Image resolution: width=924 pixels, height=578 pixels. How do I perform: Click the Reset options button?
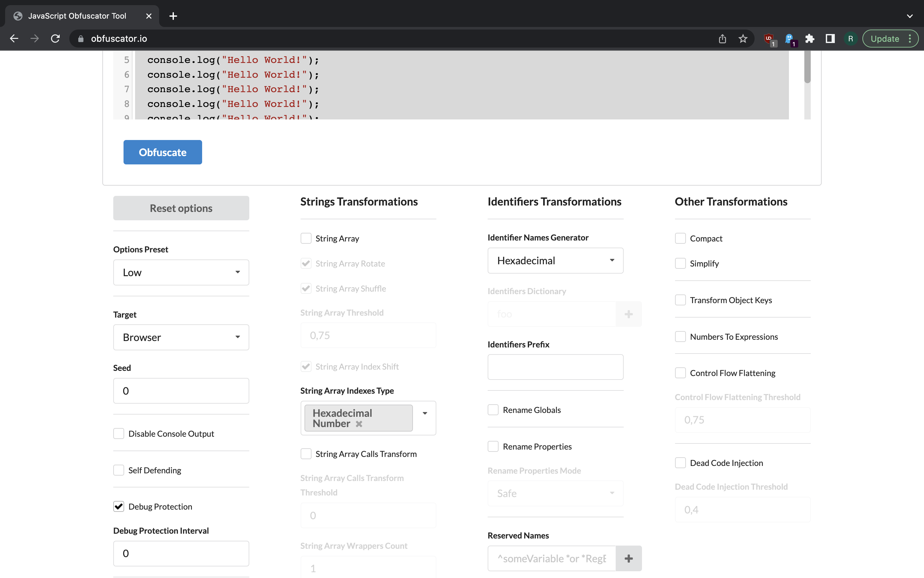tap(181, 208)
